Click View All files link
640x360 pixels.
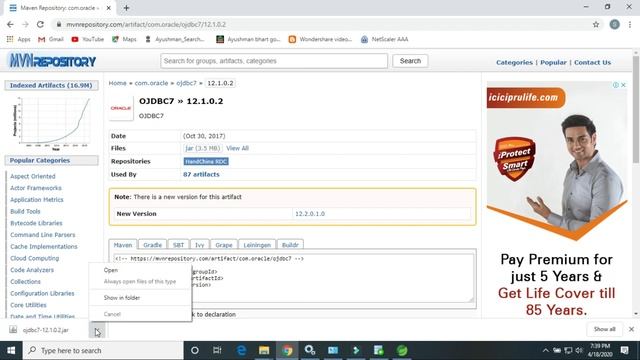(238, 148)
